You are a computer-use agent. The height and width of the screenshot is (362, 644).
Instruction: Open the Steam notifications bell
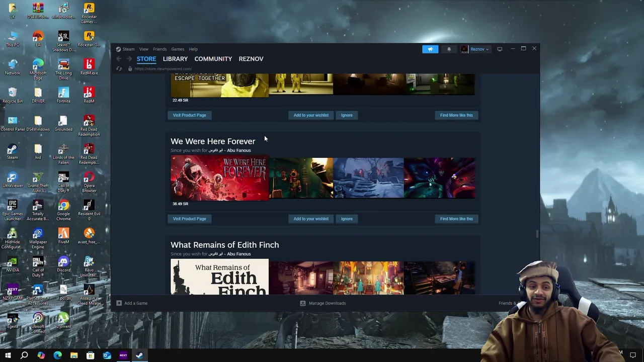point(449,49)
